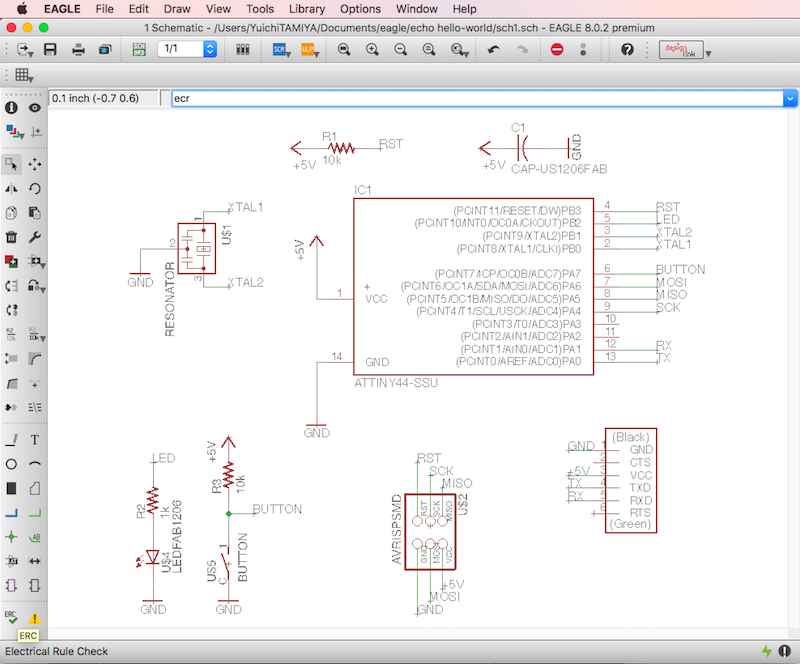Select the Circle tool
This screenshot has width=800, height=664.
pos(11,464)
